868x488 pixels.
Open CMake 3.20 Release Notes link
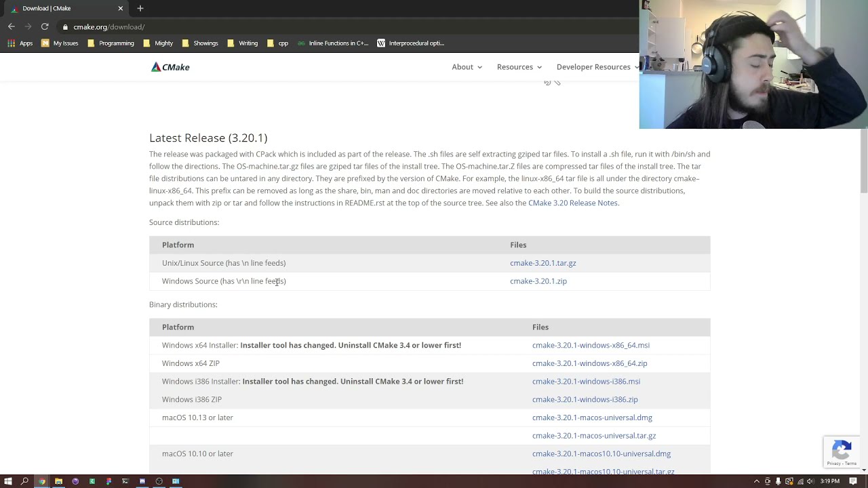(573, 203)
